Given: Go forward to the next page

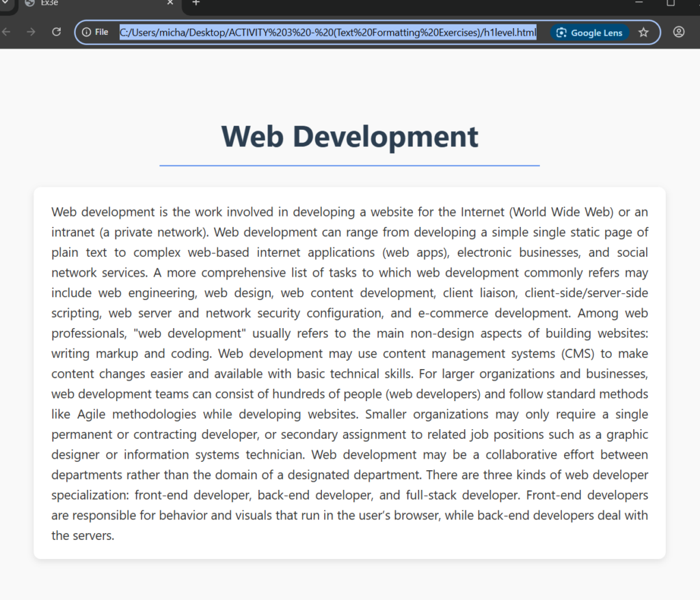Looking at the screenshot, I should 31,32.
